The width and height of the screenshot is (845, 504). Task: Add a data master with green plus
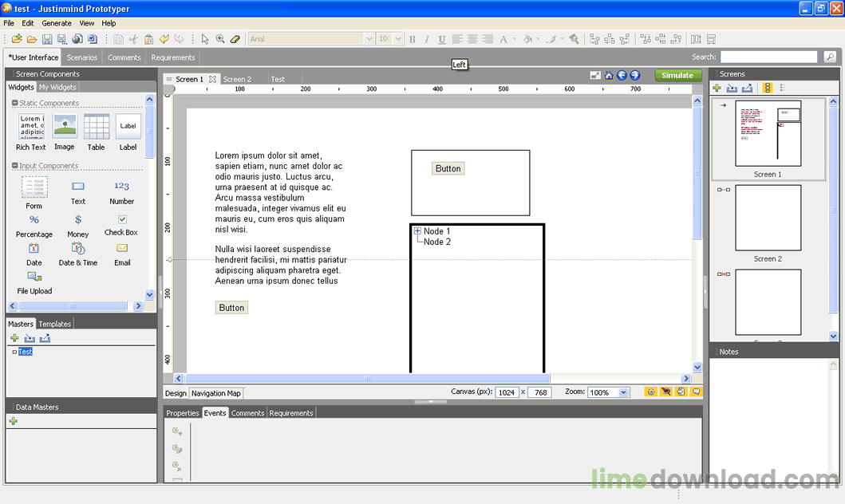14,421
